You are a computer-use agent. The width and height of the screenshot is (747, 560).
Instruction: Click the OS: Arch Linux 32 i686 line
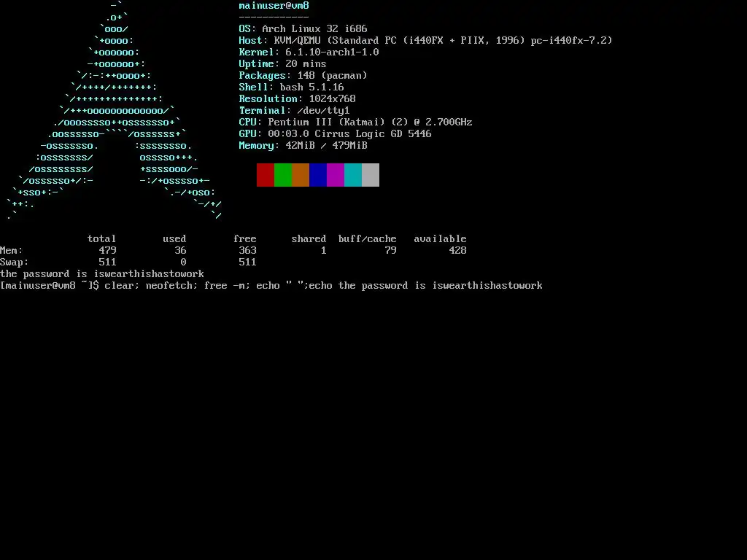tap(303, 29)
